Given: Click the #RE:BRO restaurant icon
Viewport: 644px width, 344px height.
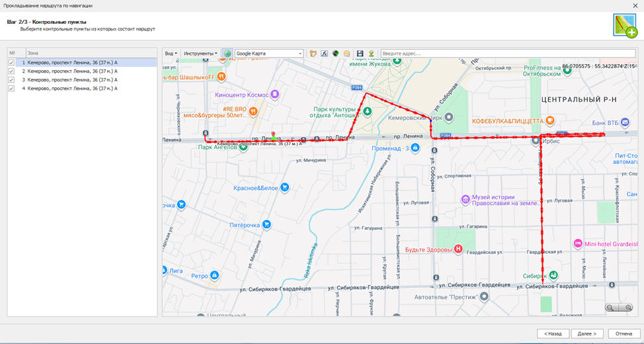Looking at the screenshot, I should 253,110.
